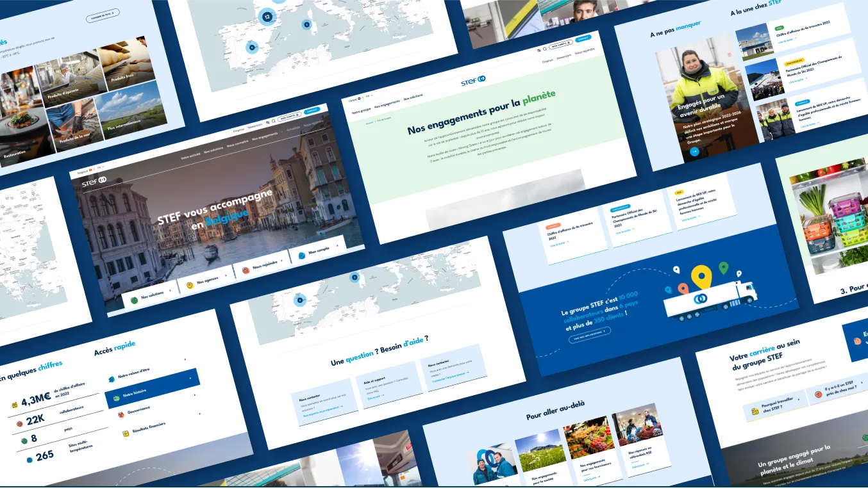868x488 pixels.
Task: Click the map cluster marker numbered 12
Action: point(267,17)
